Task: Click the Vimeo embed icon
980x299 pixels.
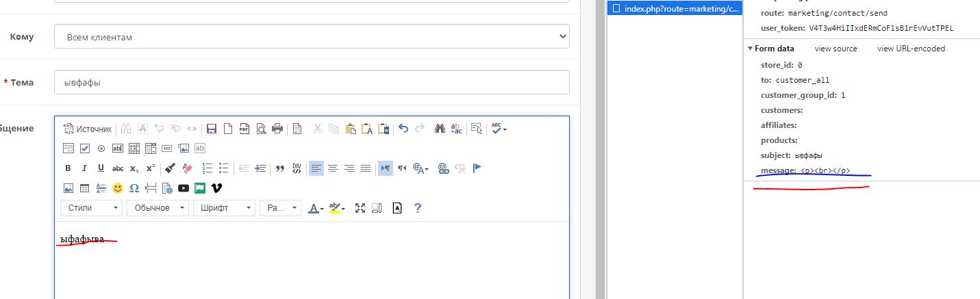Action: point(216,188)
